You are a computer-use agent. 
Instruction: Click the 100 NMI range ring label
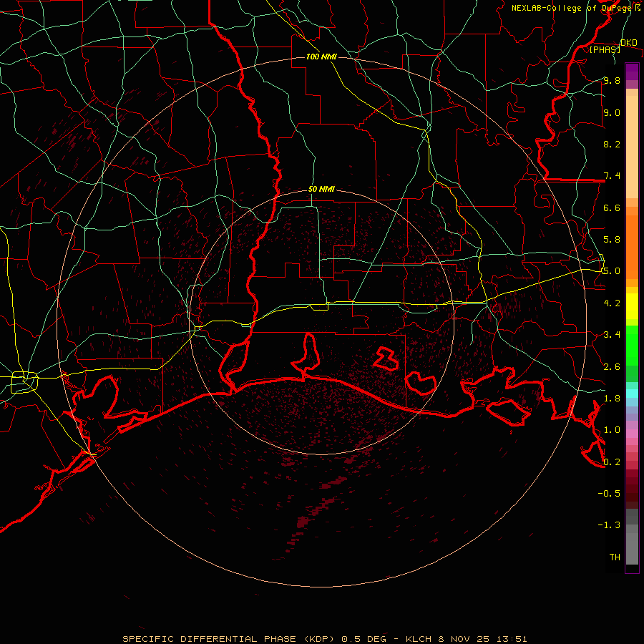click(x=321, y=57)
